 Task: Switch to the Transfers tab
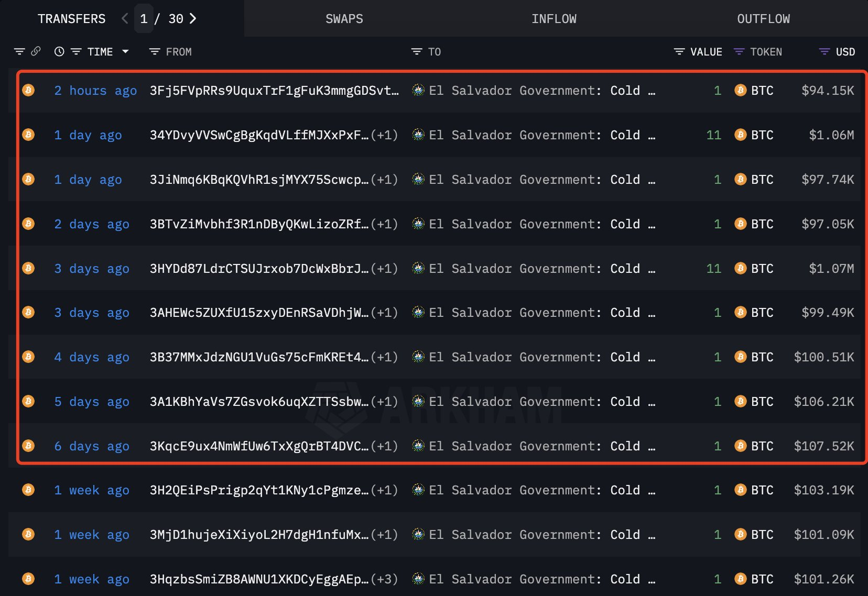coord(71,19)
